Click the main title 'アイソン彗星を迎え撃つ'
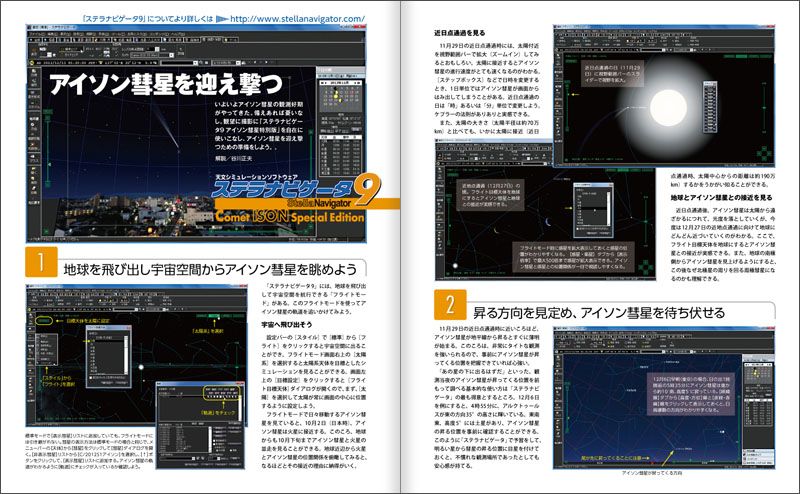Screen dimensions: 800x494 click(x=166, y=84)
